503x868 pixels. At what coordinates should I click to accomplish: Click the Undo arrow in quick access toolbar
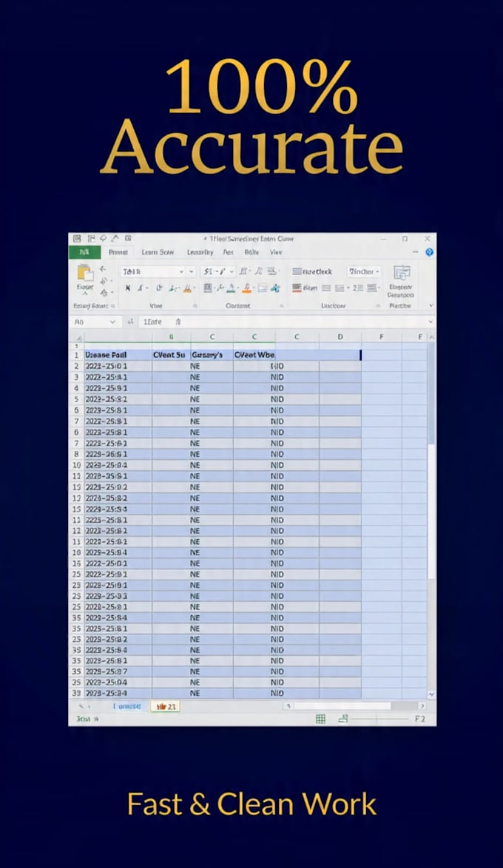click(103, 239)
